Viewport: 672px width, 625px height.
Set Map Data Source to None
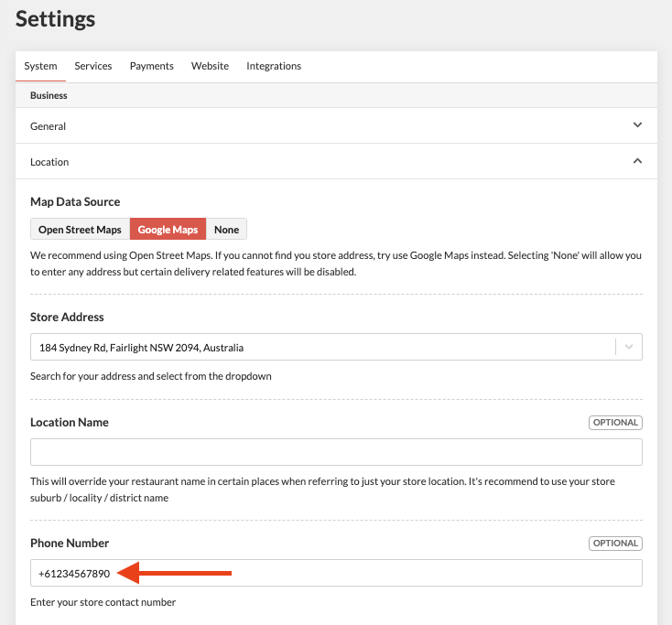(x=226, y=230)
